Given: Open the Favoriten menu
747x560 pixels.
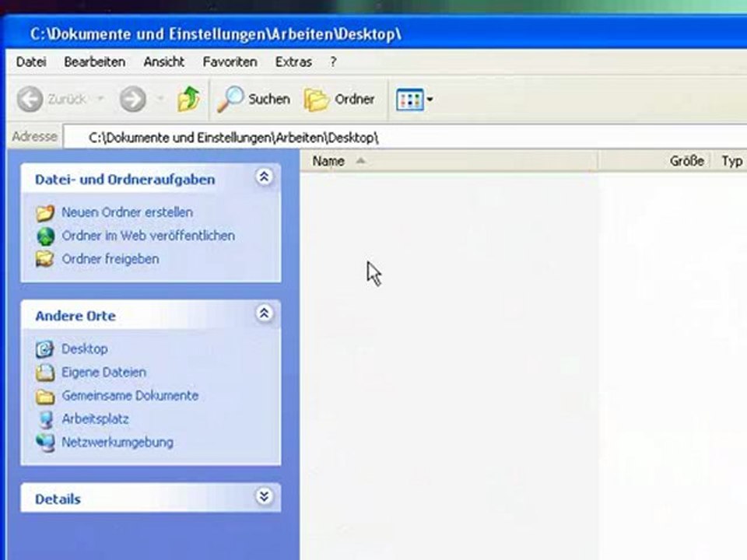Looking at the screenshot, I should (230, 62).
